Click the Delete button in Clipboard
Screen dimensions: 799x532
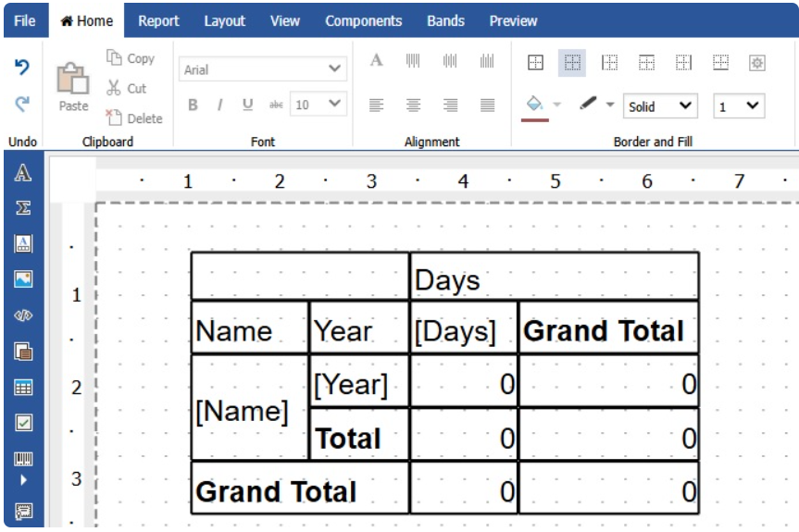coord(134,118)
